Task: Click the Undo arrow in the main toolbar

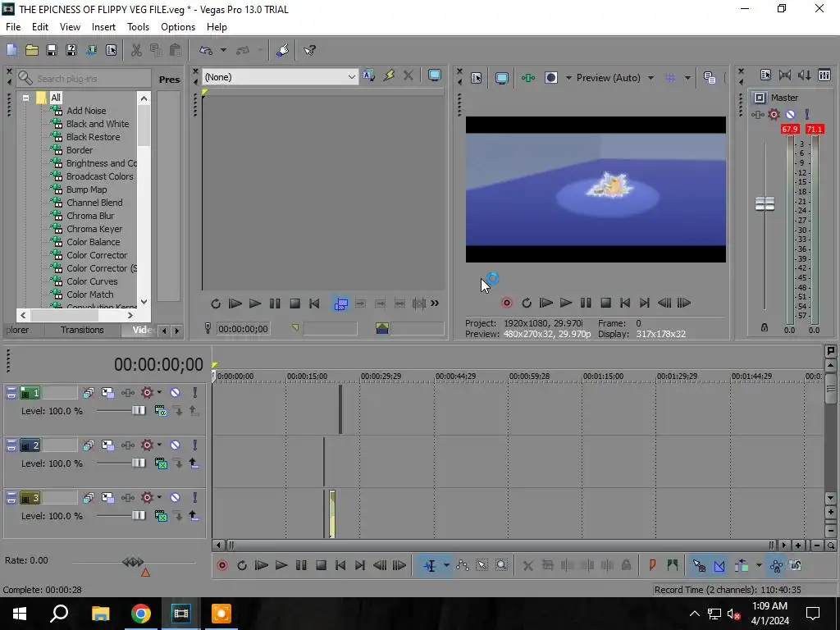Action: pos(206,50)
